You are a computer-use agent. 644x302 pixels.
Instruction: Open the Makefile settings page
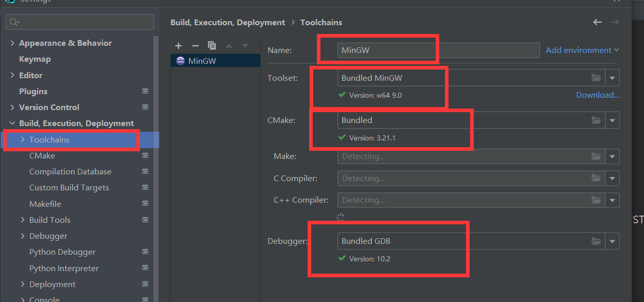[45, 204]
